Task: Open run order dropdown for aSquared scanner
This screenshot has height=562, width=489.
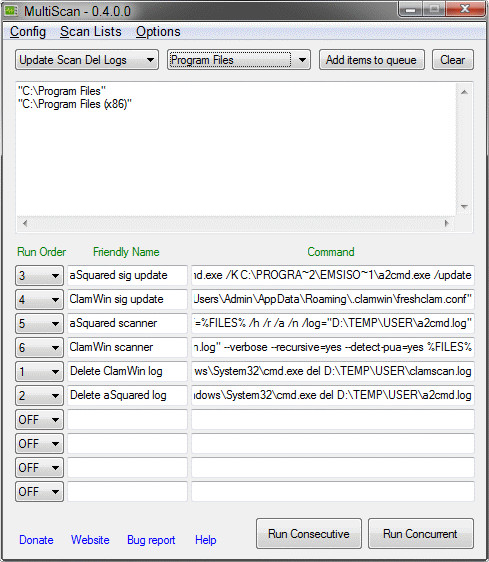Action: click(x=39, y=324)
